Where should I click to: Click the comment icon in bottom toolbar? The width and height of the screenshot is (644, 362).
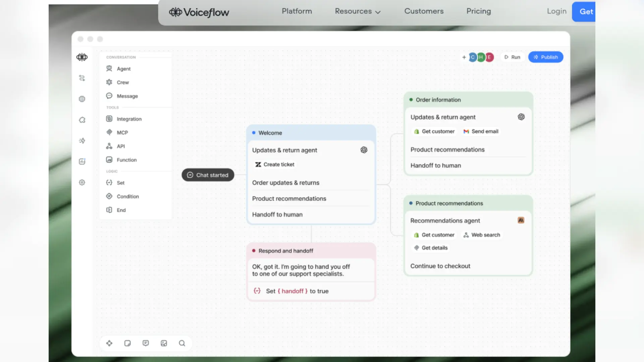146,343
